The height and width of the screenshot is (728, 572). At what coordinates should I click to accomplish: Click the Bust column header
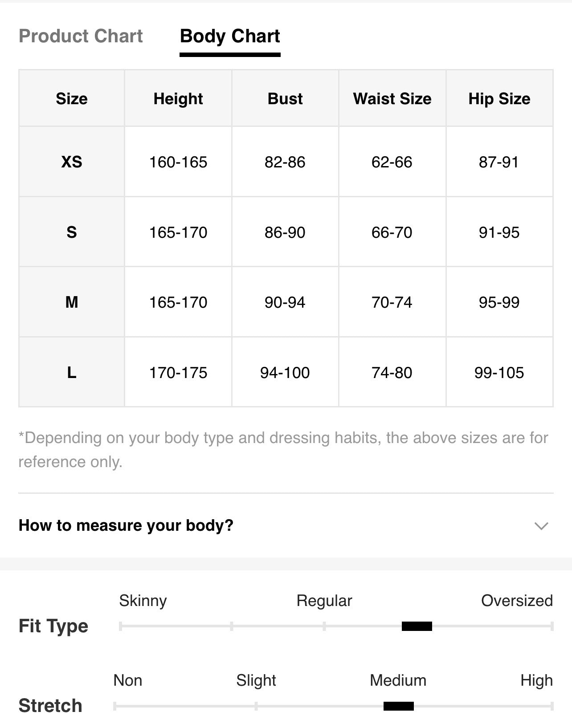coord(285,98)
